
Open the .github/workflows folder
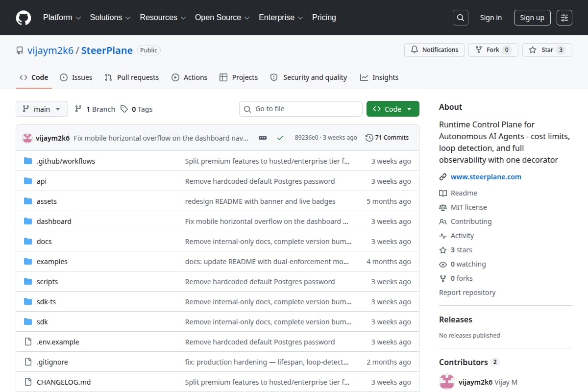tap(66, 161)
